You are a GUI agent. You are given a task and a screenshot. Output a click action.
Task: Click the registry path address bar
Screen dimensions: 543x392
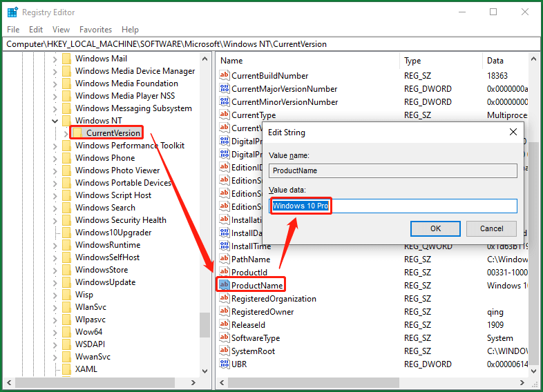(x=271, y=44)
